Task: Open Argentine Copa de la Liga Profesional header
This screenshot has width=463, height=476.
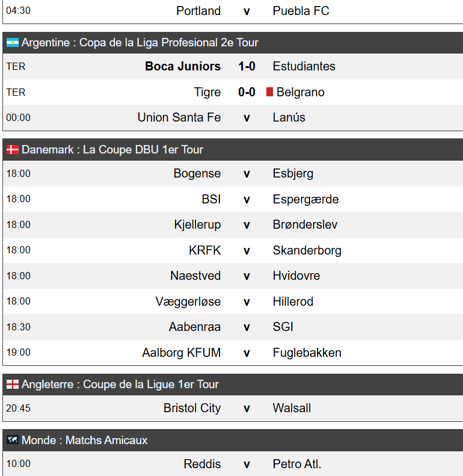Action: tap(233, 43)
